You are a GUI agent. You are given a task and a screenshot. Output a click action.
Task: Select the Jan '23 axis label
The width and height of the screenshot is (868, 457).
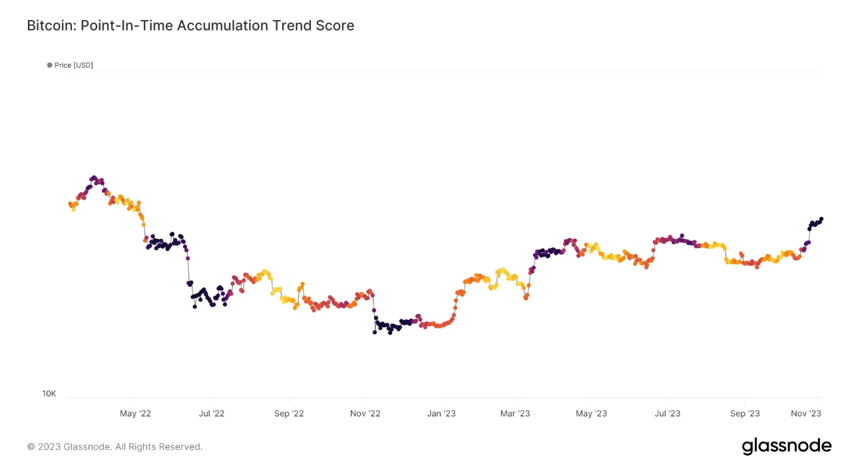(441, 414)
